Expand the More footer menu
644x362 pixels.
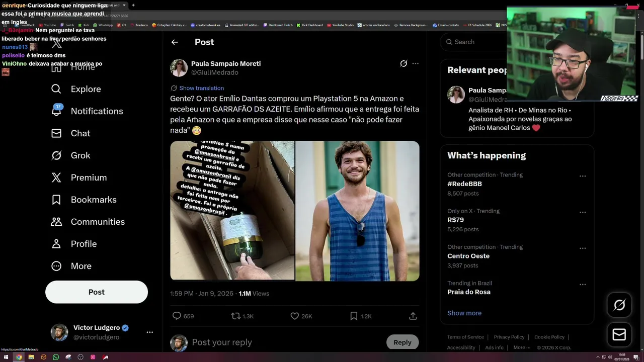[522, 348]
